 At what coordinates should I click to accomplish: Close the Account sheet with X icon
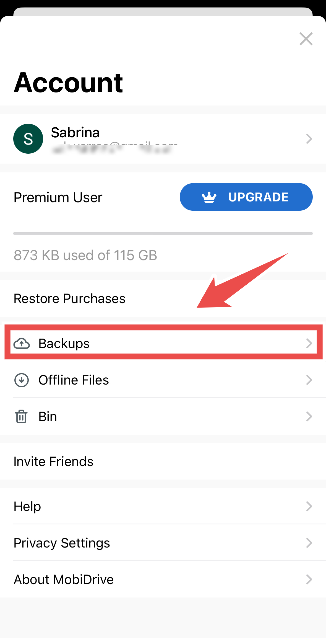306,39
